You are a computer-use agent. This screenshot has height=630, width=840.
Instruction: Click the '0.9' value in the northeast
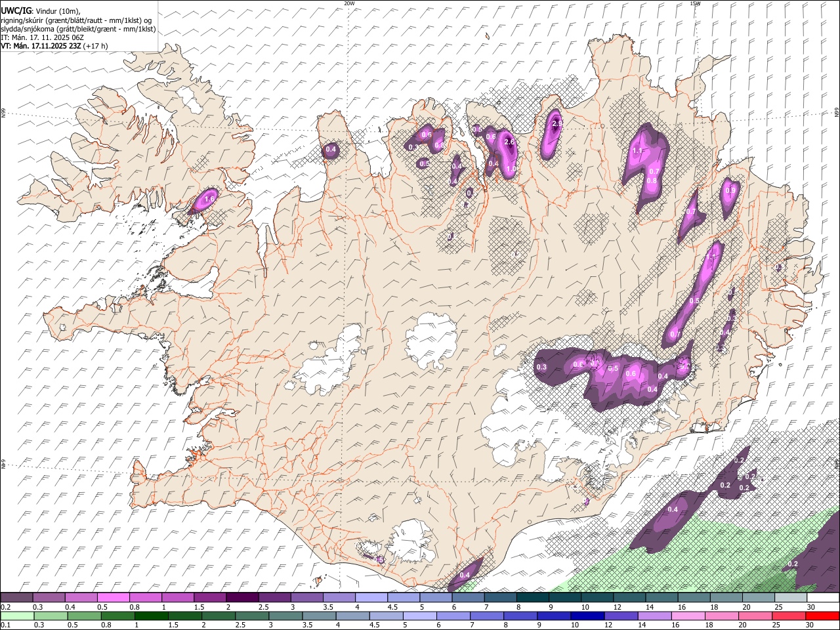coord(730,190)
